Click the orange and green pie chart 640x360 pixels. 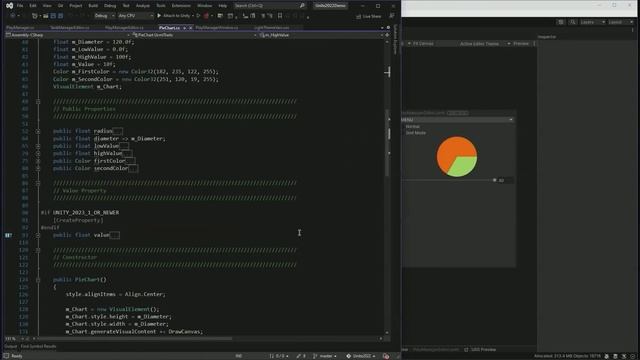(x=457, y=157)
